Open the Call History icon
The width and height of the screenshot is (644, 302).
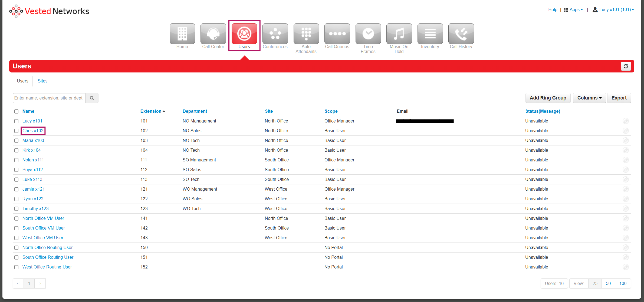461,34
